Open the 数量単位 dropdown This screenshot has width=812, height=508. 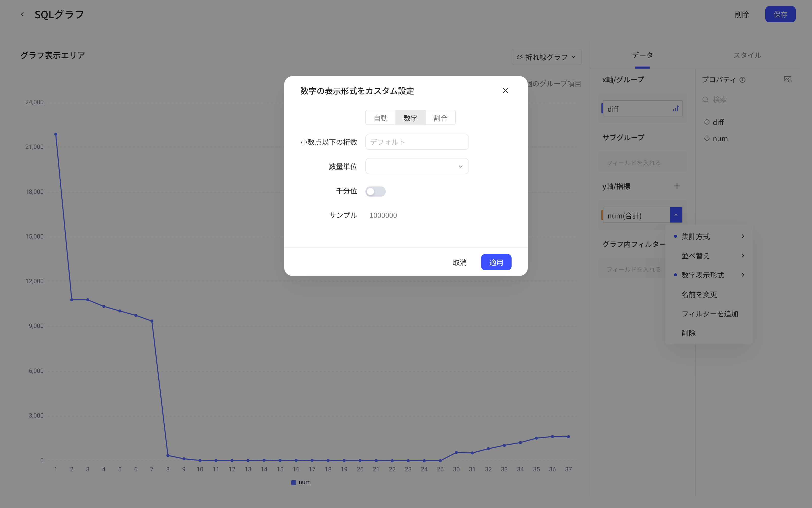click(417, 166)
